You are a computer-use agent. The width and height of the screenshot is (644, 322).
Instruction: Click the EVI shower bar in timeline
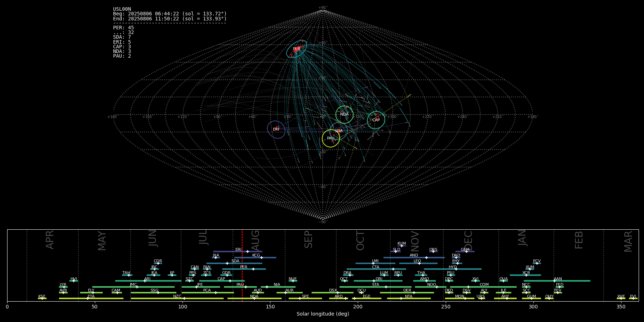coord(633,298)
